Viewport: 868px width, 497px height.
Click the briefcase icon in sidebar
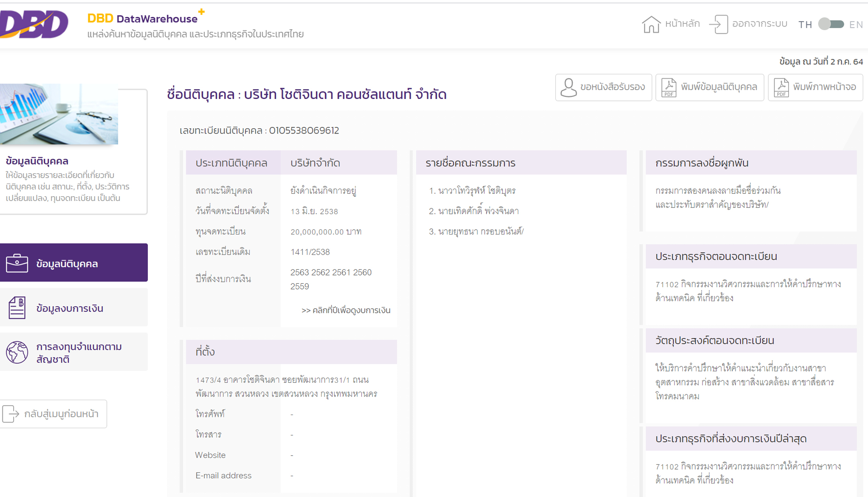[x=17, y=263]
